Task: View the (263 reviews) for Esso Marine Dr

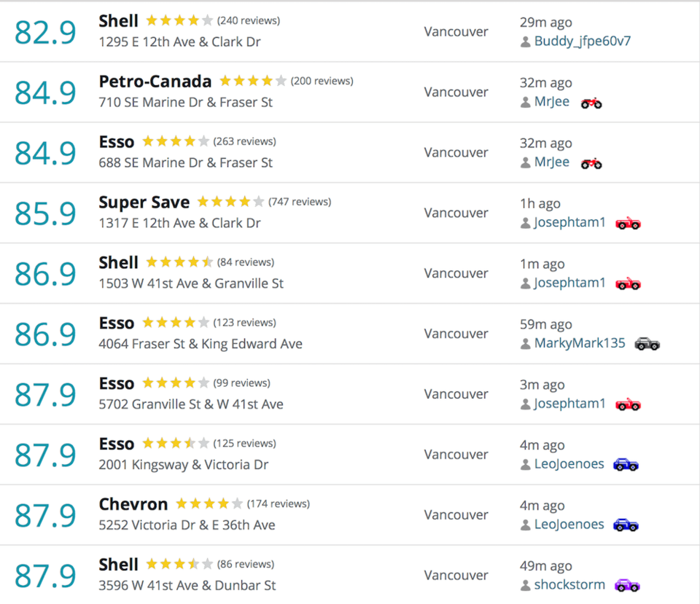Action: [245, 141]
